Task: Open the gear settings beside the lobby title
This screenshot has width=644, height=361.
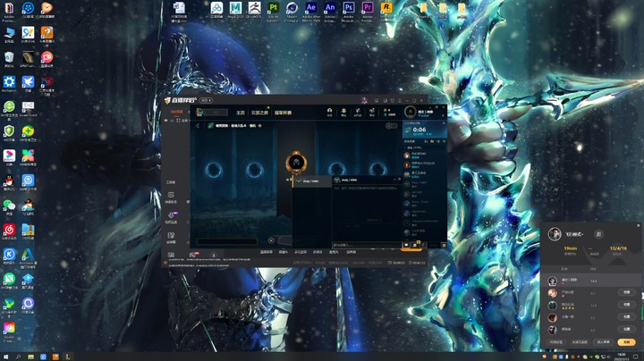Action: tap(259, 125)
